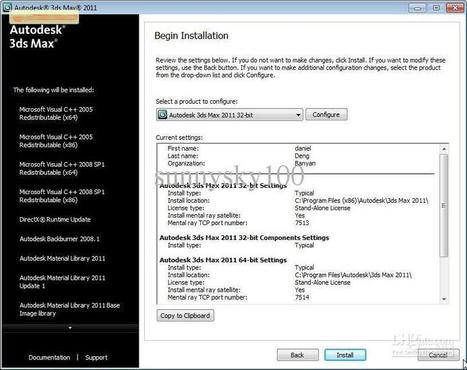This screenshot has width=467, height=370.
Task: Click the 3ds Max title bar icon
Action: [x=7, y=7]
